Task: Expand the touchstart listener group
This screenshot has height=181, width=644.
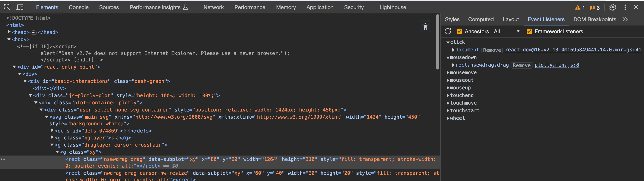Action: coord(448,110)
